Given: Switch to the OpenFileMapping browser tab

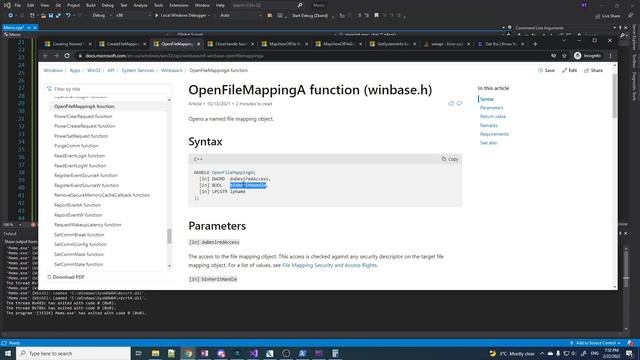Looking at the screenshot, I should tap(177, 44).
